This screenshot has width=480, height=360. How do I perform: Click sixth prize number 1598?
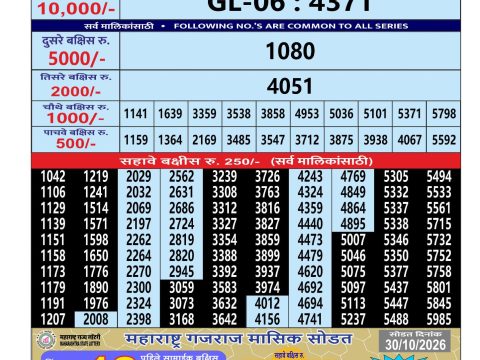(96, 240)
